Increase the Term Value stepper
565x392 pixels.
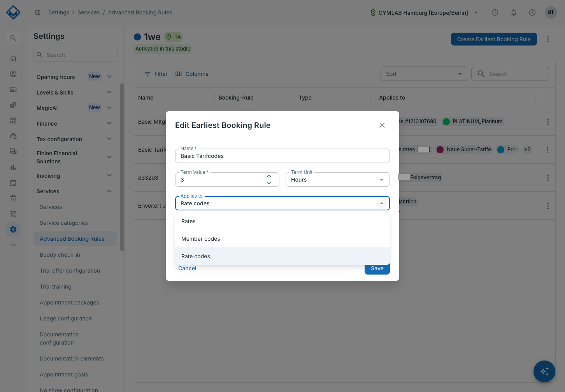point(269,176)
